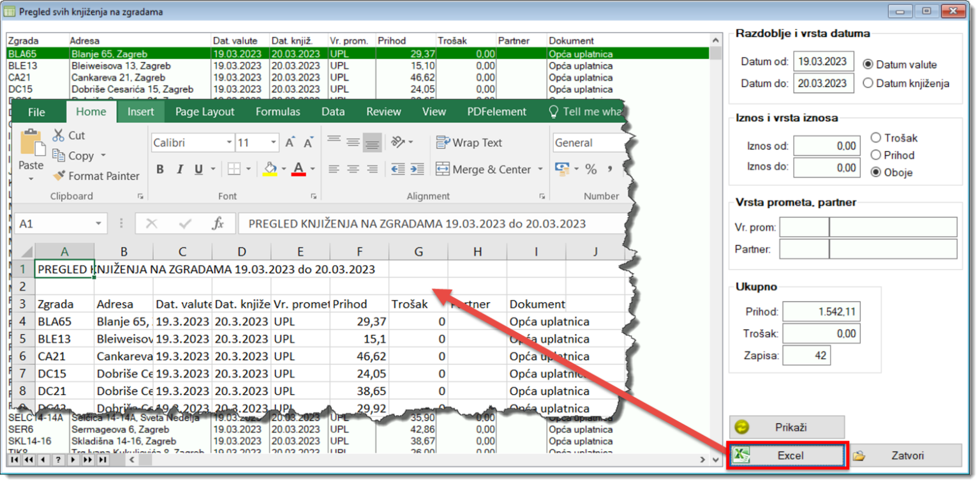980x484 pixels.
Task: Choose the Prihod radio option
Action: point(875,155)
